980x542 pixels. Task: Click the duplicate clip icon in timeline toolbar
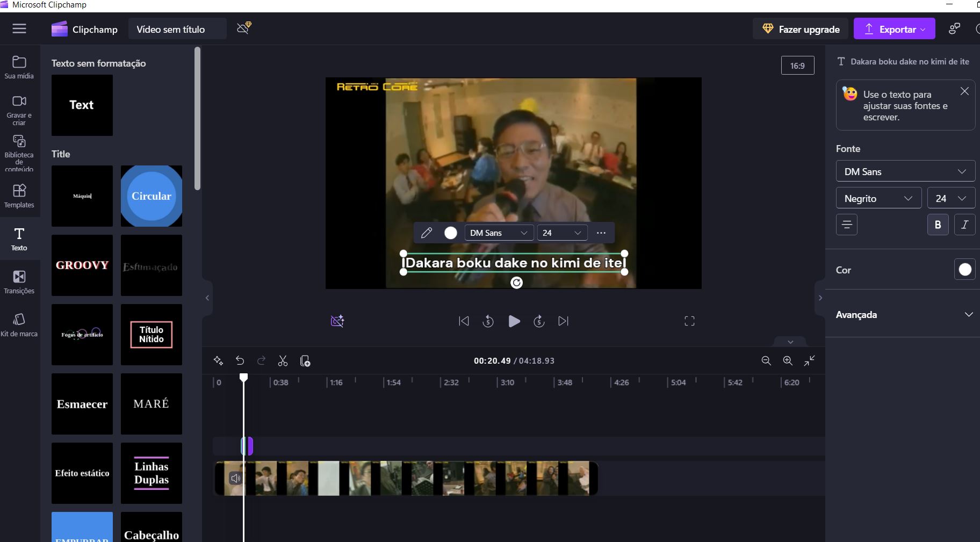305,361
